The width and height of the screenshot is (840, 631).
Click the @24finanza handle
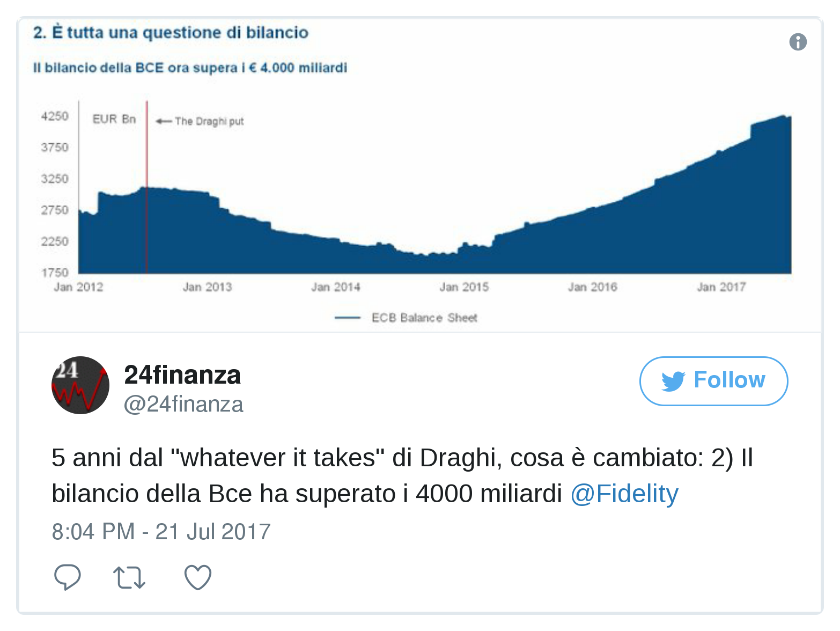183,405
